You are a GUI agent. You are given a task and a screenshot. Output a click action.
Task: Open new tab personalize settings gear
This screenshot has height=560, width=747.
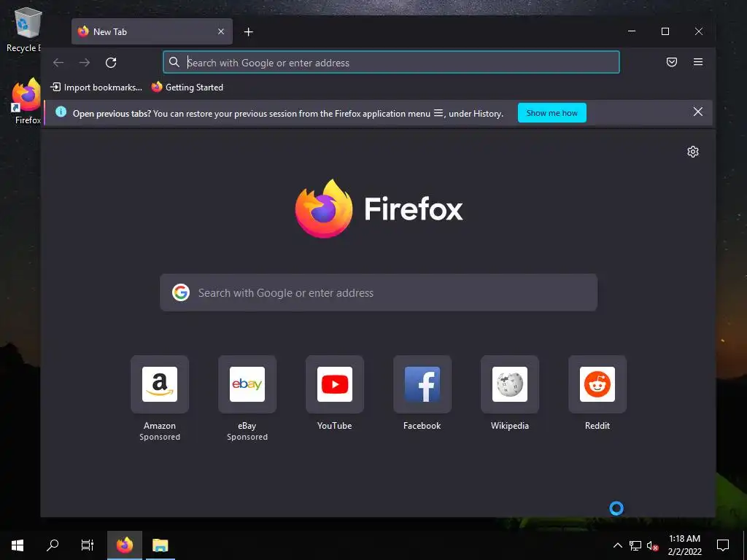693,152
